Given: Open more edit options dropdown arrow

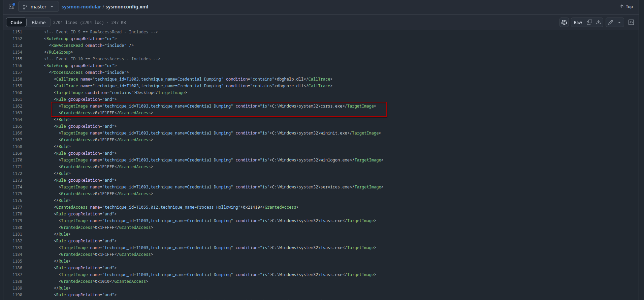Looking at the screenshot, I should click(x=619, y=22).
